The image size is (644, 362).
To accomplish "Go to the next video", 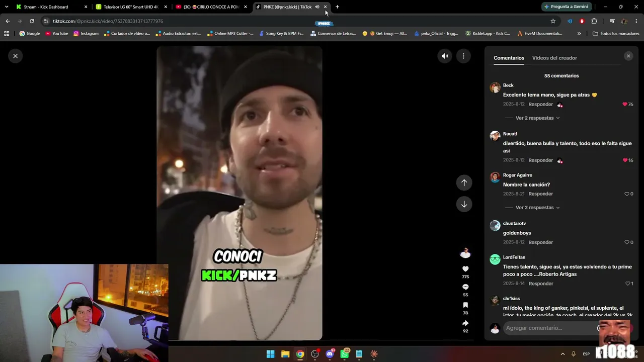I will tap(464, 204).
